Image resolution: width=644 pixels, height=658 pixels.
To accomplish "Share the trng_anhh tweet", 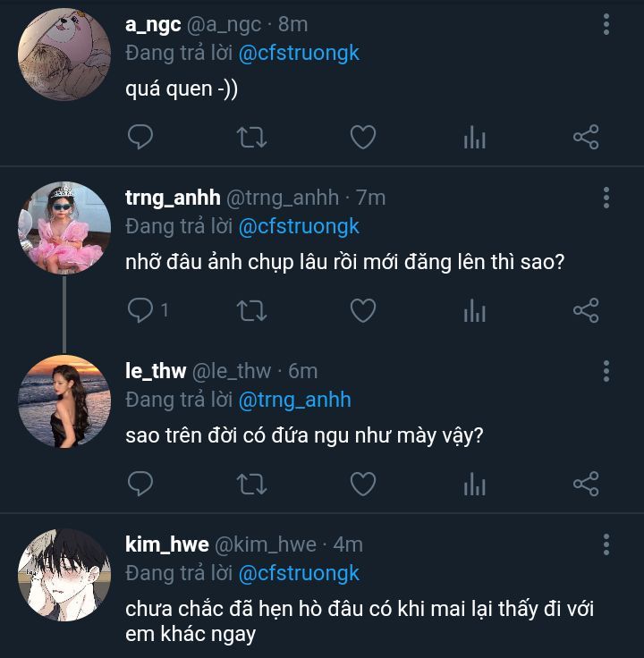I will pos(585,310).
